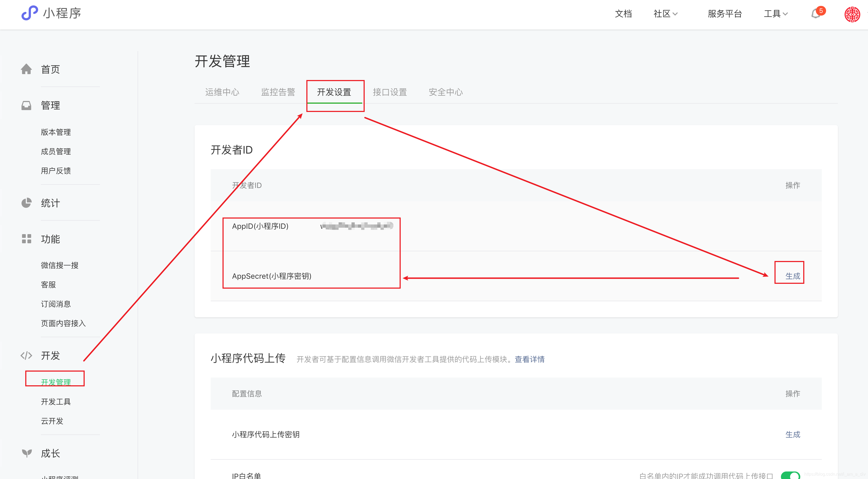
Task: Open the 工具 tools dropdown menu
Action: tap(775, 14)
